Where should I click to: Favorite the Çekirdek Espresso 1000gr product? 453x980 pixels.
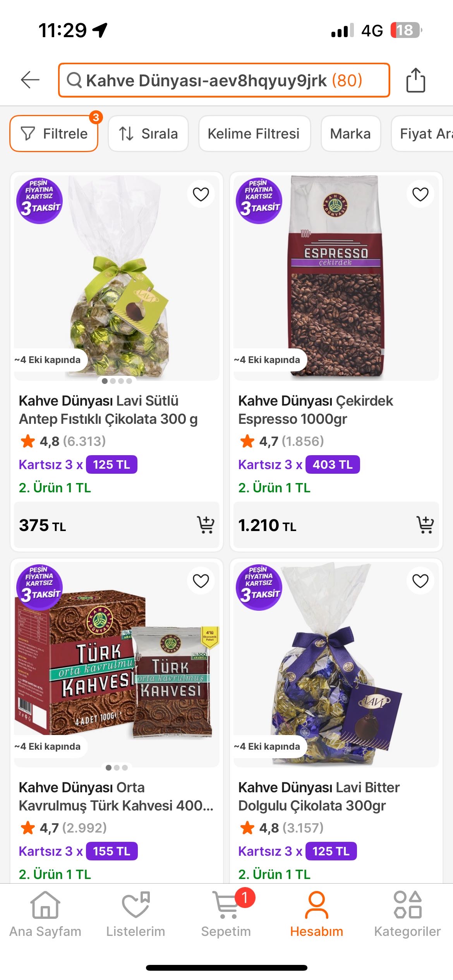click(x=420, y=194)
